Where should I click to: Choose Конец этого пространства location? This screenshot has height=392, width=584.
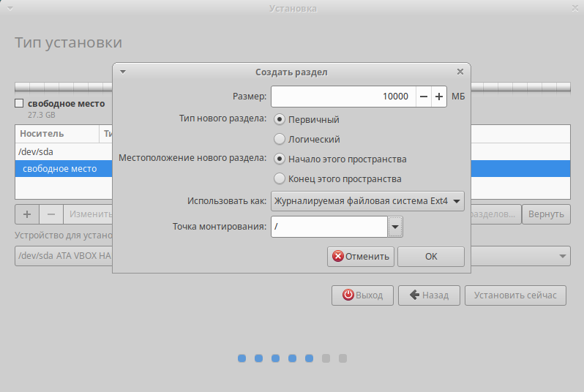point(280,178)
